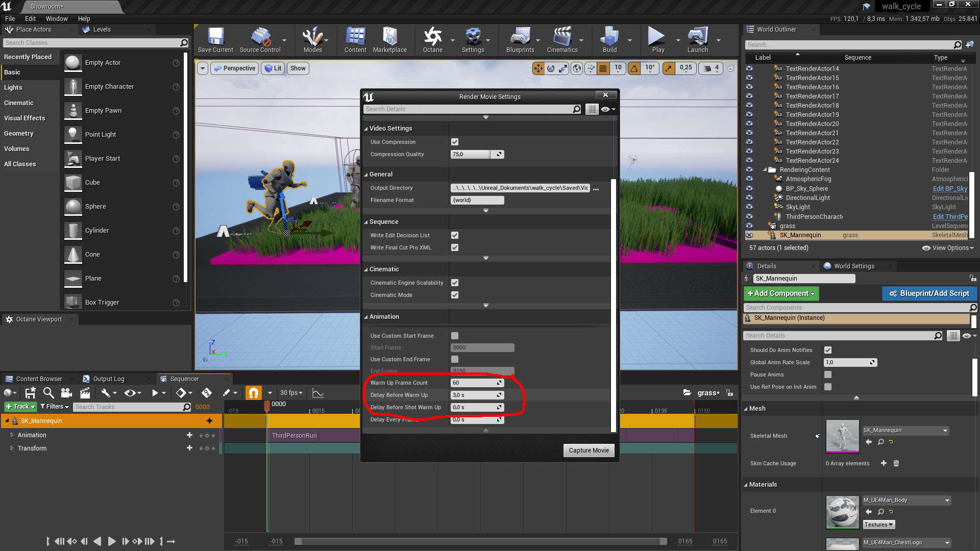Enable the Pause Anims checkbox
Viewport: 980px width, 551px height.
pos(828,374)
